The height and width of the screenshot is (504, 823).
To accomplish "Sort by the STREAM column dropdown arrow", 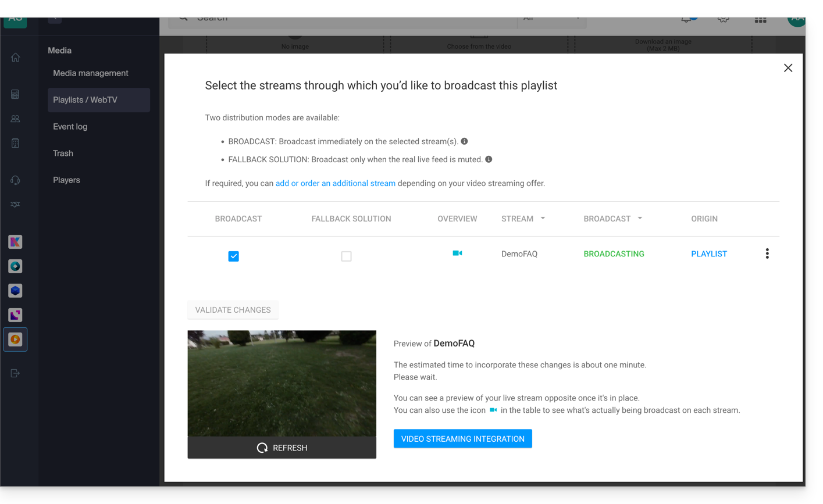I will point(543,219).
